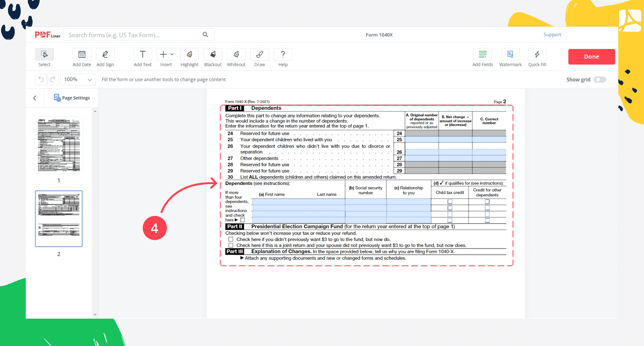Check 'didn't previously want $3' box
Viewport: 644px width, 346px height.
pos(231,239)
